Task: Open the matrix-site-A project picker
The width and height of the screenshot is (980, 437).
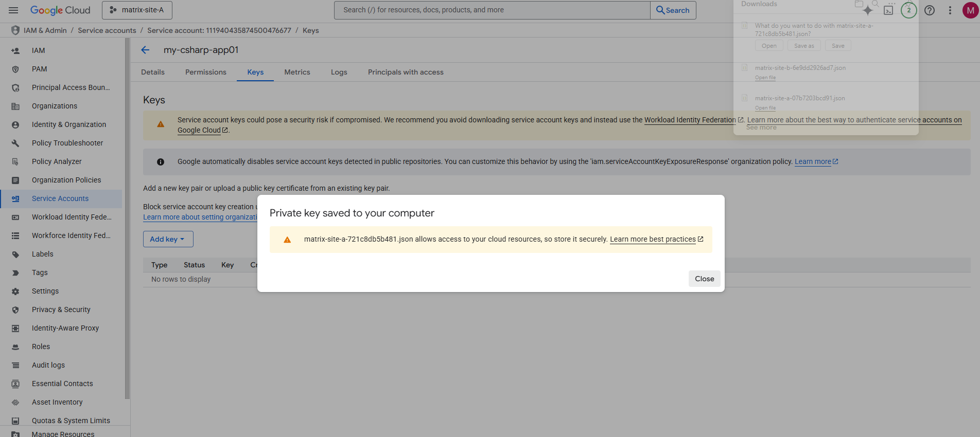Action: [x=137, y=10]
